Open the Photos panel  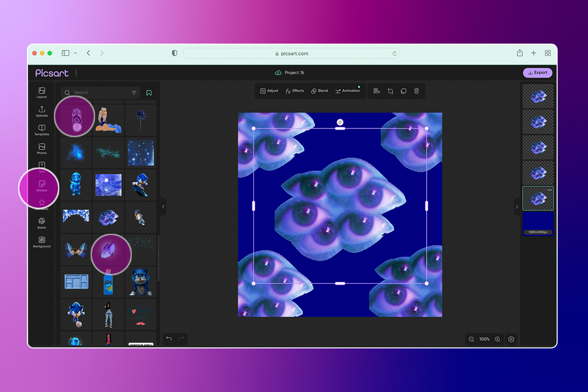coord(42,148)
